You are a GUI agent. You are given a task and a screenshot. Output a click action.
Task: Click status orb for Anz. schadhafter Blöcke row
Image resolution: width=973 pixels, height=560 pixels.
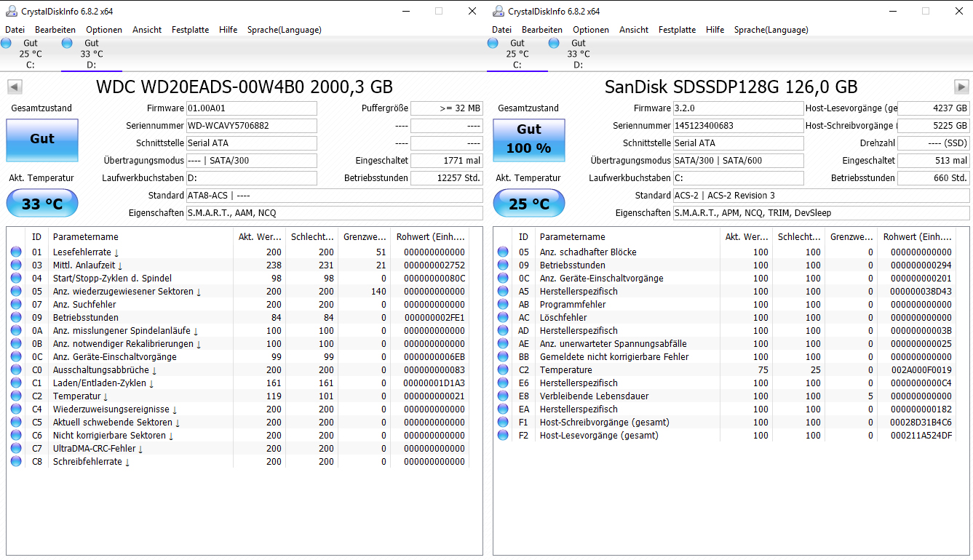coord(503,252)
